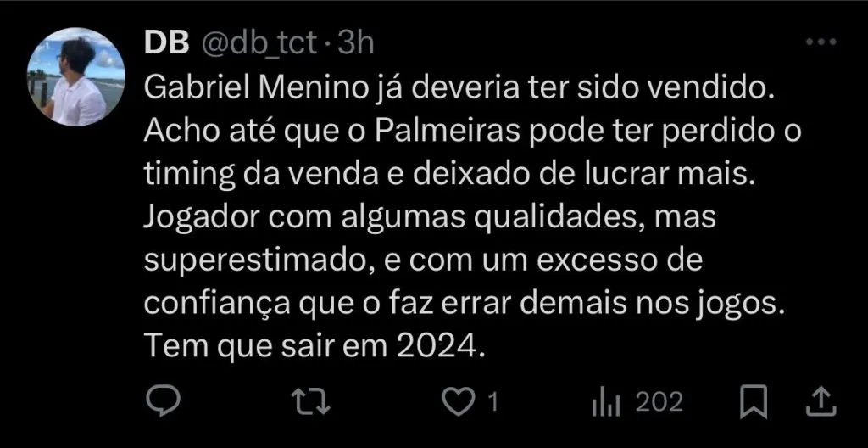The height and width of the screenshot is (448, 868).
Task: Click the like count number 1
Action: [x=492, y=402]
